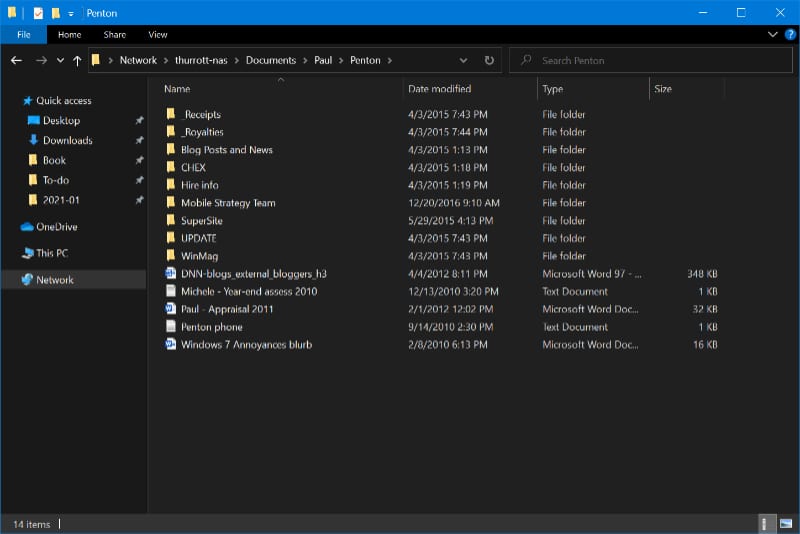
Task: Open the File menu tab
Action: [x=23, y=34]
